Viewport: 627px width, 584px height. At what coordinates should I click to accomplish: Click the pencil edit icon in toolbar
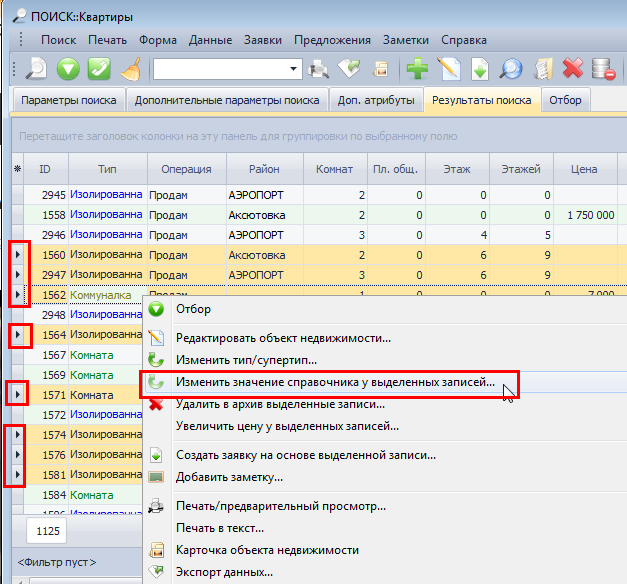449,68
